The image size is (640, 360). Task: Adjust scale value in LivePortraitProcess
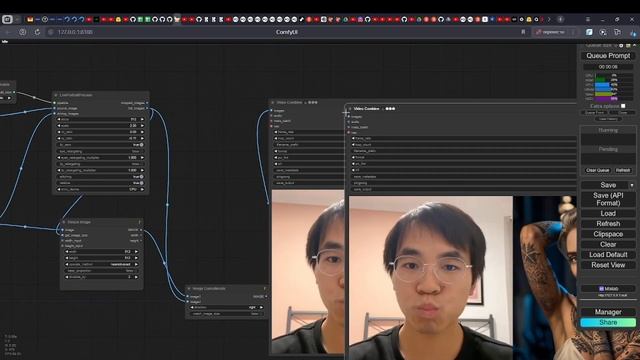tap(100, 126)
